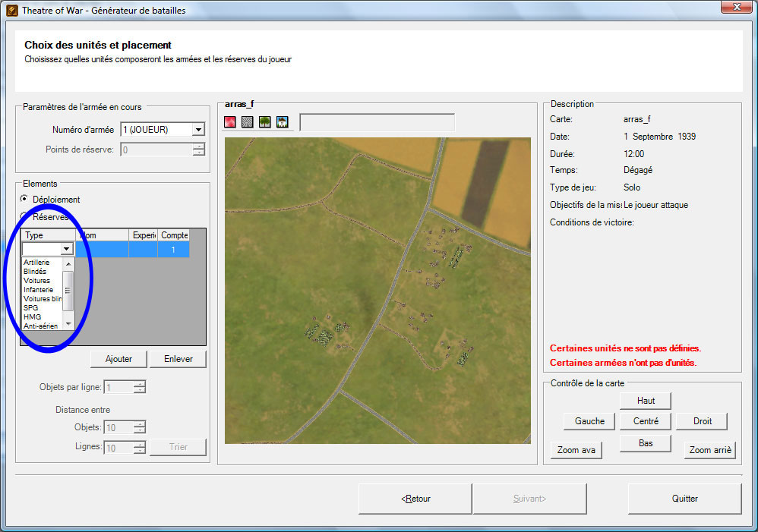Click the red zone icon above the map
Image resolution: width=758 pixels, height=532 pixels.
point(230,122)
